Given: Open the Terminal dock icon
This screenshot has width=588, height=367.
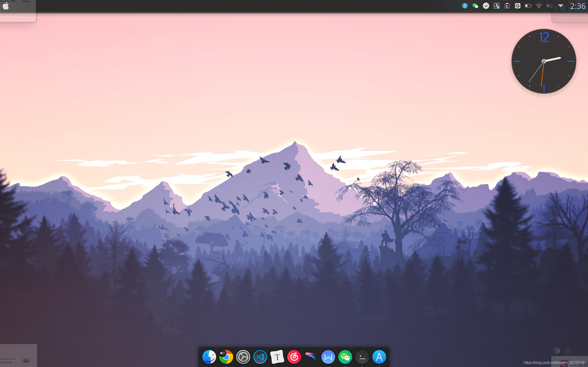Looking at the screenshot, I should [x=362, y=357].
